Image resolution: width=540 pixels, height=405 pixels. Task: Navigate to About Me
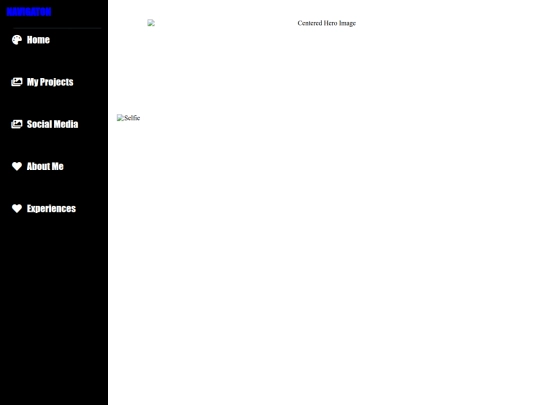coord(45,166)
